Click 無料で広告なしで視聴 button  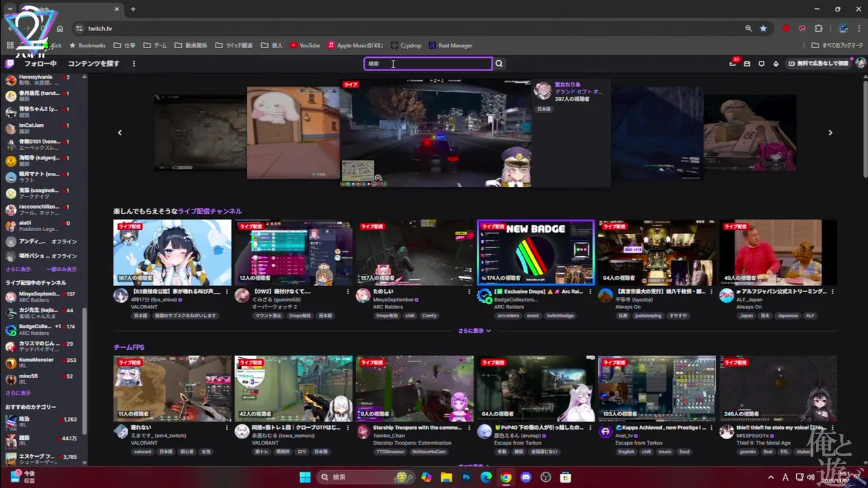[818, 64]
